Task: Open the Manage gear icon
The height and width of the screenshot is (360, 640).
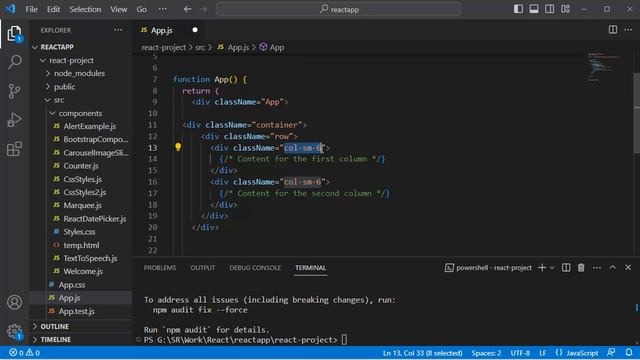Action: coord(14,331)
